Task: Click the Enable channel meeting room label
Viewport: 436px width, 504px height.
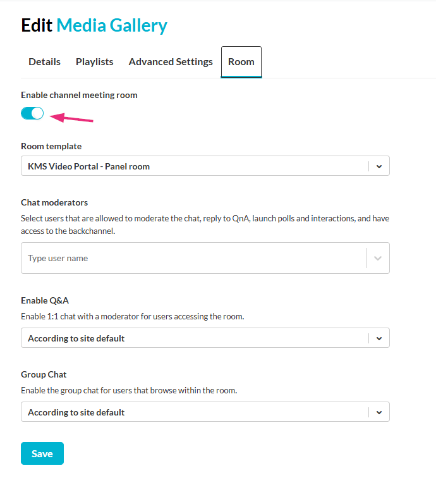Action: tap(79, 95)
